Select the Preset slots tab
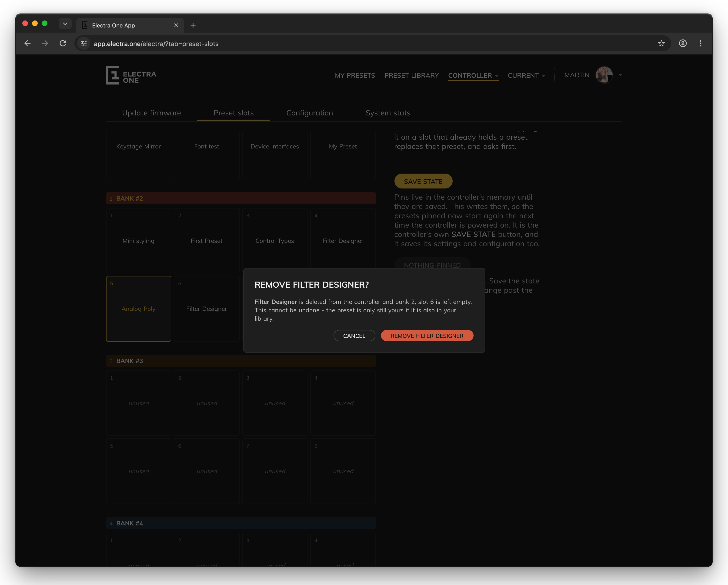 234,113
